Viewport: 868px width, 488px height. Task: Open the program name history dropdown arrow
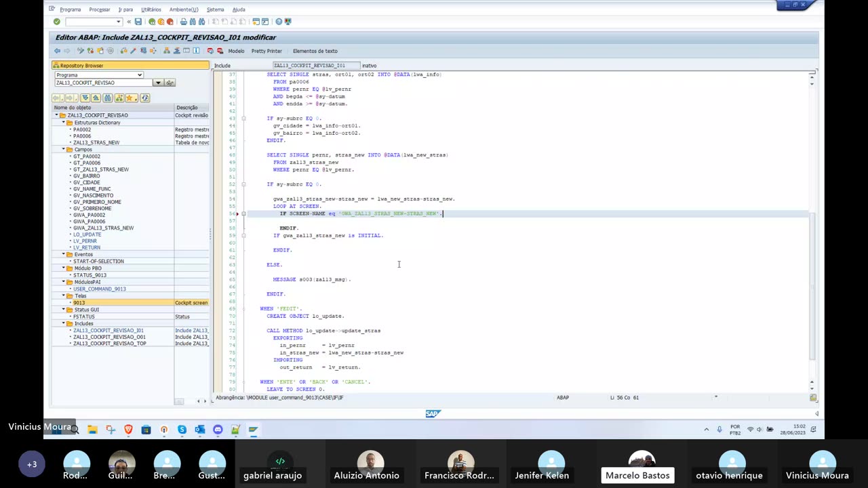tap(158, 83)
